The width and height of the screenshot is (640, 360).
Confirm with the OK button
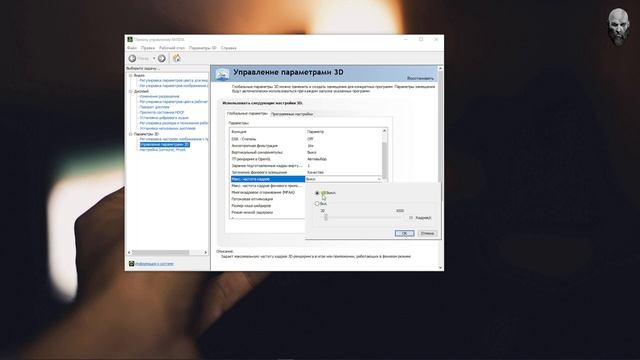click(x=404, y=233)
